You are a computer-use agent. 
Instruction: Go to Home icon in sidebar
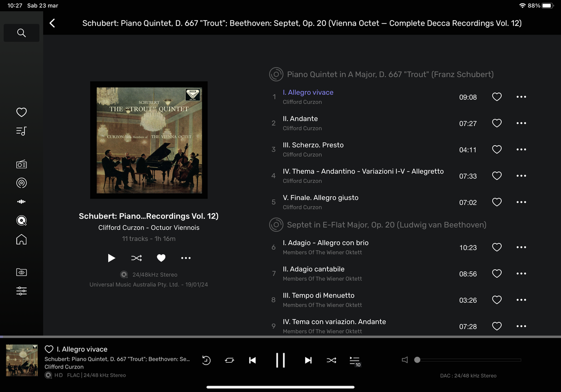coord(22,239)
